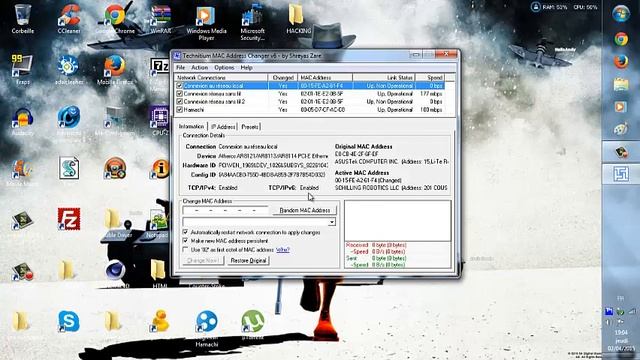640x360 pixels.
Task: Open the Options menu
Action: tap(224, 67)
